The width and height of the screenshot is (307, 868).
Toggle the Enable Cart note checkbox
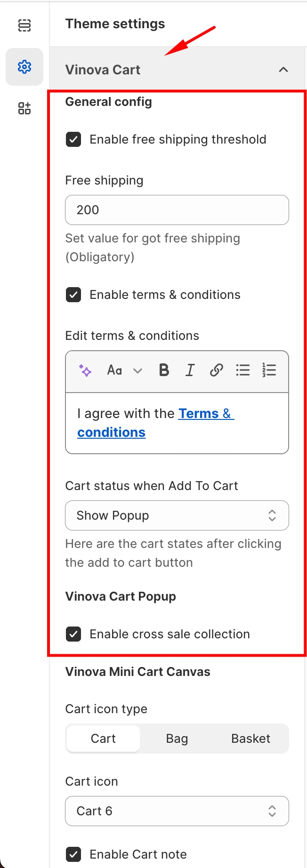coord(73,854)
